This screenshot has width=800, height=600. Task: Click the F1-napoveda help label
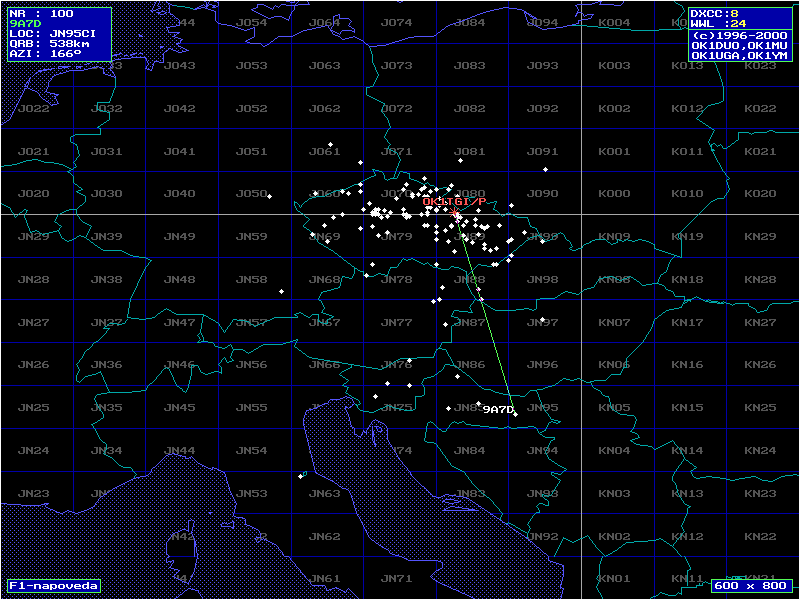point(54,585)
